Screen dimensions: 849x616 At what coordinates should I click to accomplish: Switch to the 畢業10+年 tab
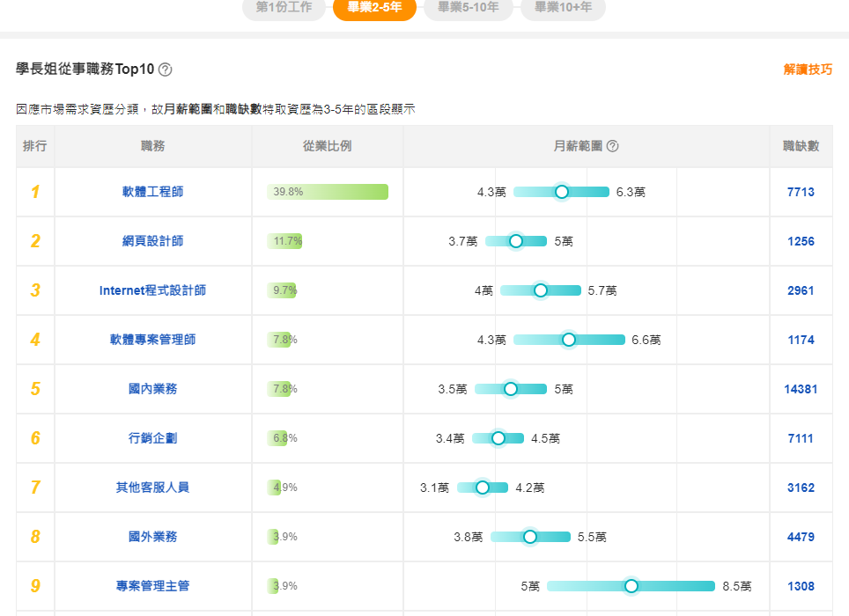tap(562, 8)
